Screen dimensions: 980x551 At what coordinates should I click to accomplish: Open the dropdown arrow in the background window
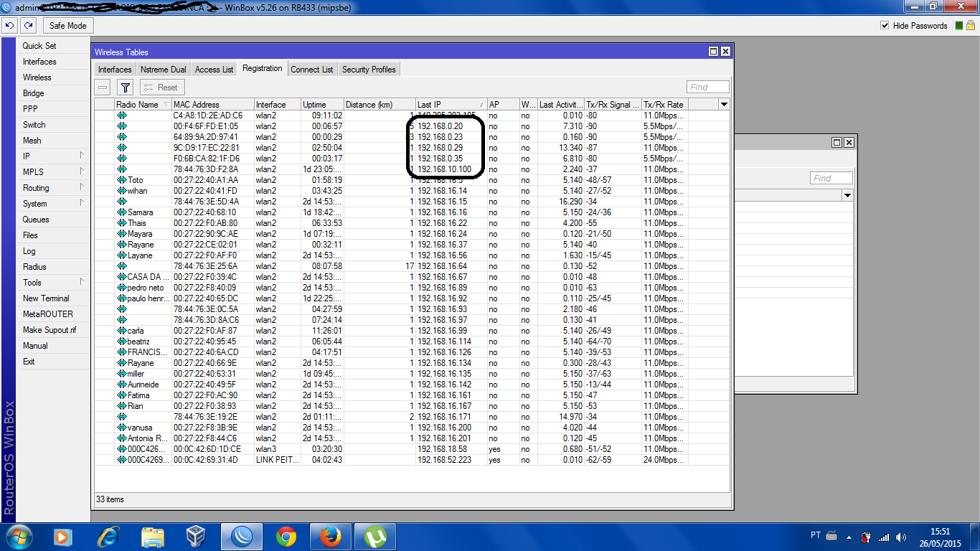[x=847, y=195]
